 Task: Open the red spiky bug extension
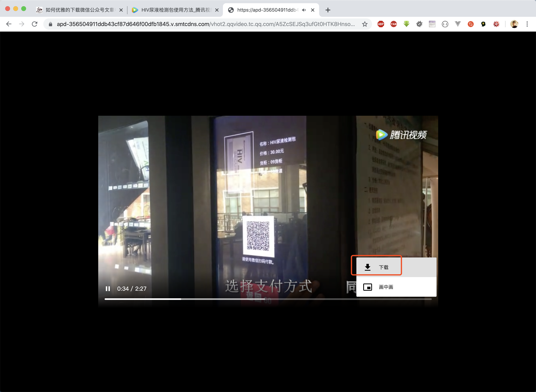tap(496, 24)
